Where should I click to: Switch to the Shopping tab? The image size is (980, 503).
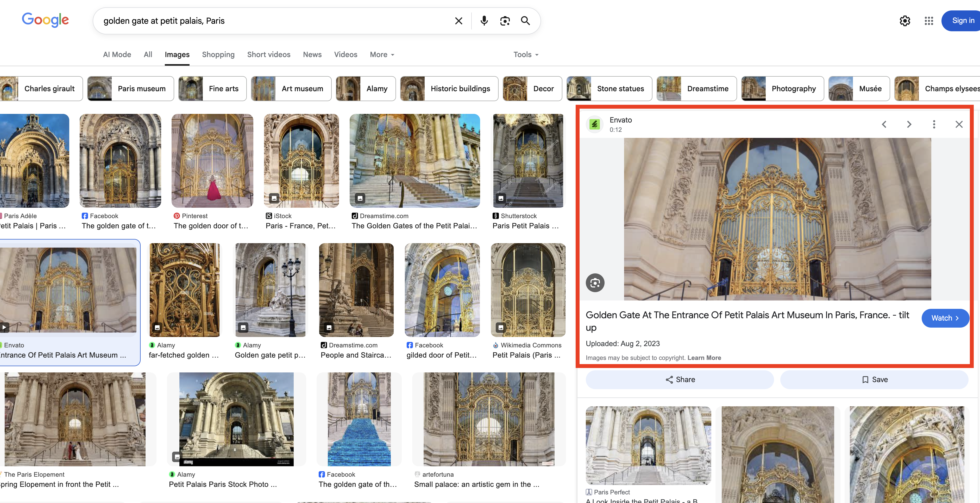click(218, 54)
